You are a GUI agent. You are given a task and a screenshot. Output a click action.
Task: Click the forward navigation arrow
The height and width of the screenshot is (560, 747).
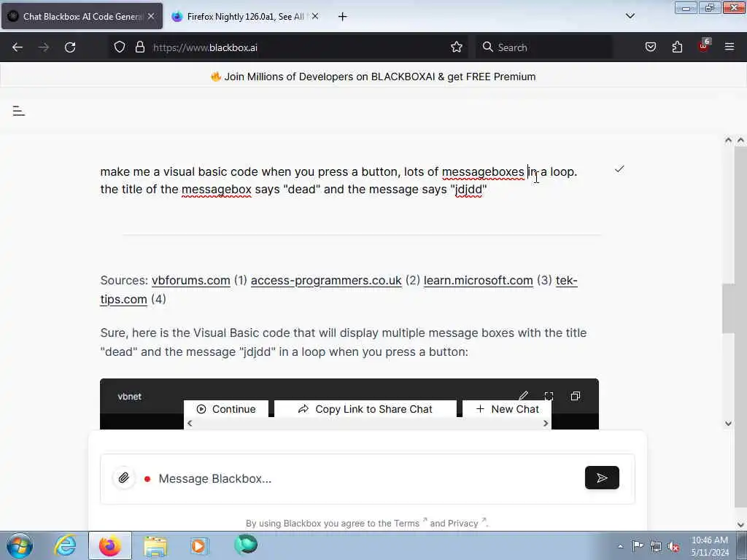44,47
